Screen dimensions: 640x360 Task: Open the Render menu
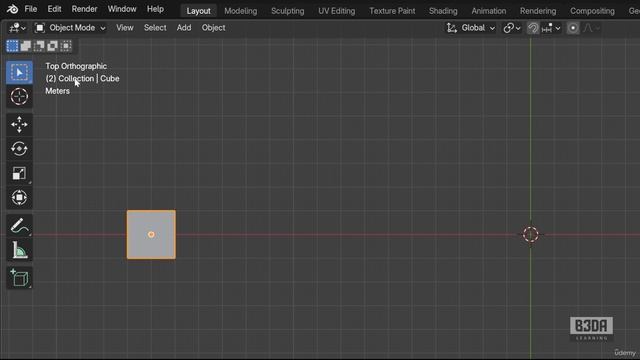click(84, 9)
